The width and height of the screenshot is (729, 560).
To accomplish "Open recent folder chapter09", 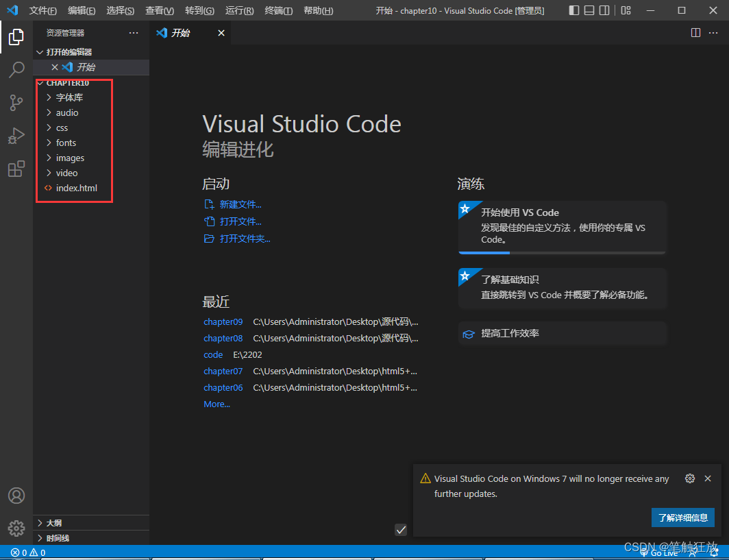I will click(223, 322).
